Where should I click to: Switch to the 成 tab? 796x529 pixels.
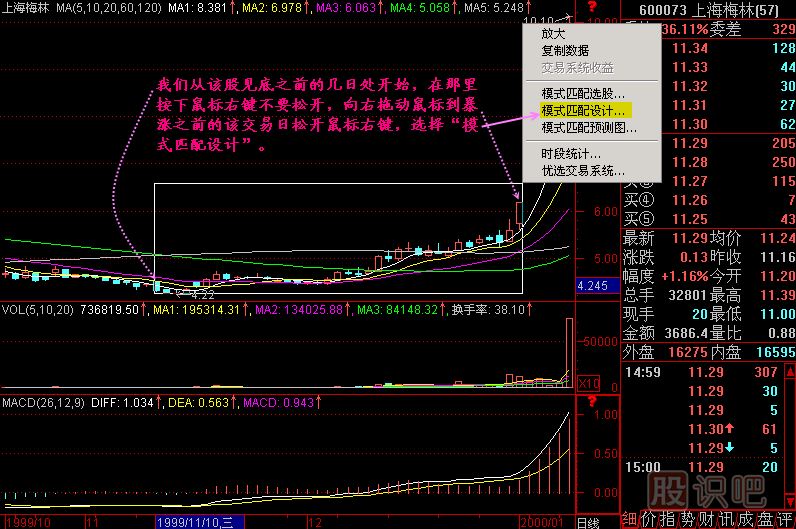tap(746, 519)
